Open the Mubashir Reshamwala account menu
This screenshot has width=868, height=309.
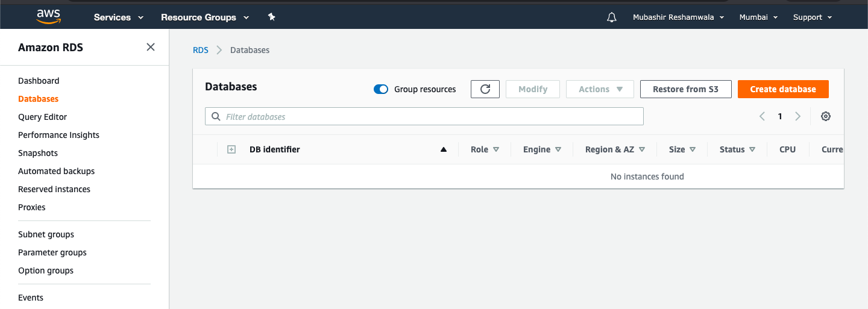tap(678, 17)
